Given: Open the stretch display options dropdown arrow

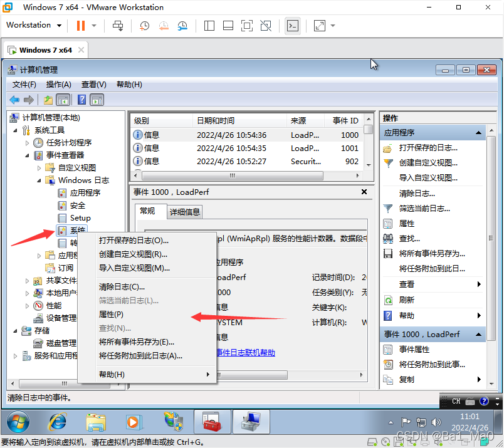Looking at the screenshot, I should click(x=333, y=26).
